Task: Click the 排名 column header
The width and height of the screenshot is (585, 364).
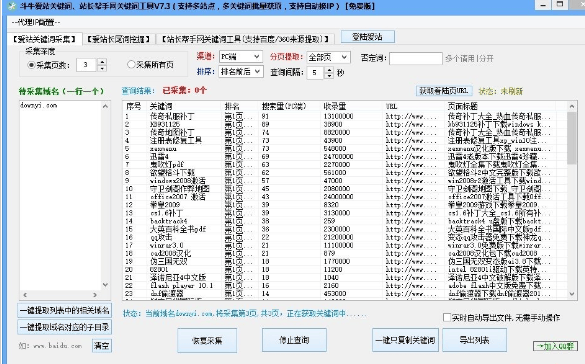Action: point(241,106)
